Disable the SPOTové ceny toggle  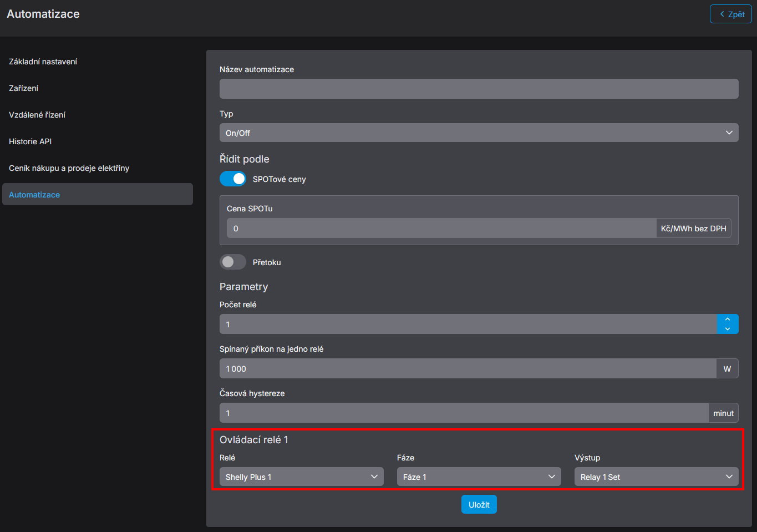click(233, 179)
